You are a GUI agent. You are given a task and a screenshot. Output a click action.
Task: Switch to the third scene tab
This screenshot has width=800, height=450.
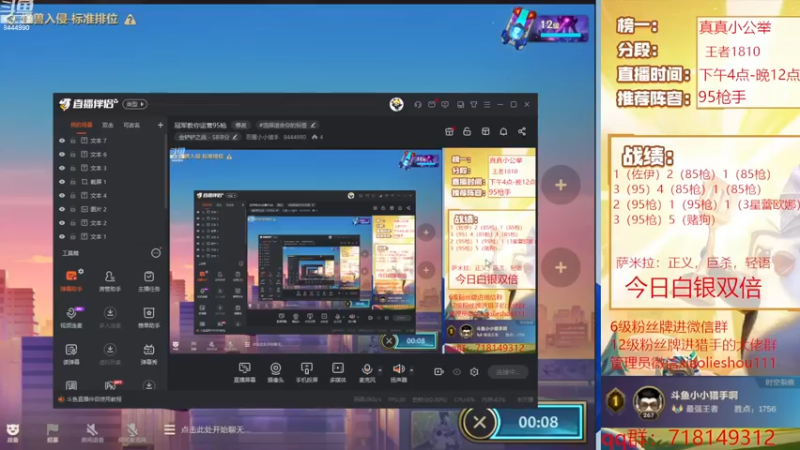click(132, 125)
